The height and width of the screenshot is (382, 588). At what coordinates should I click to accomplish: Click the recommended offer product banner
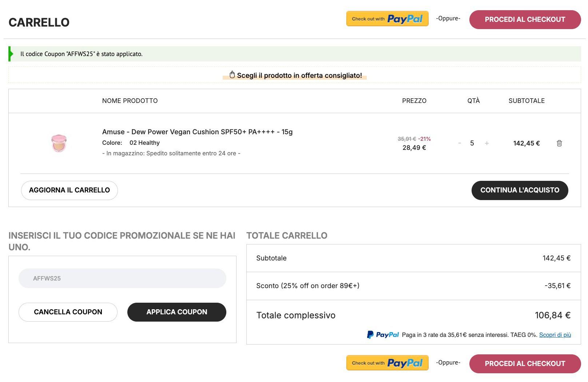click(x=295, y=75)
